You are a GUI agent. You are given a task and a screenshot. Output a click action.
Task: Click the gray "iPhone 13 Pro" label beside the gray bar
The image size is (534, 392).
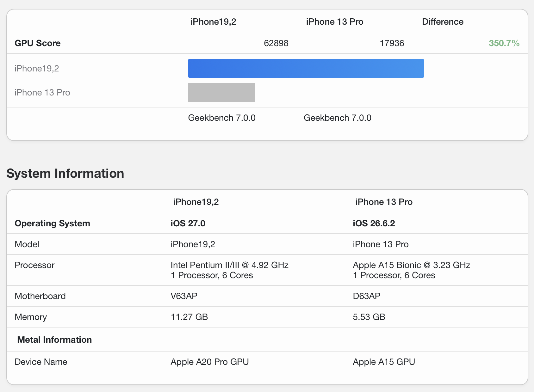pos(42,92)
